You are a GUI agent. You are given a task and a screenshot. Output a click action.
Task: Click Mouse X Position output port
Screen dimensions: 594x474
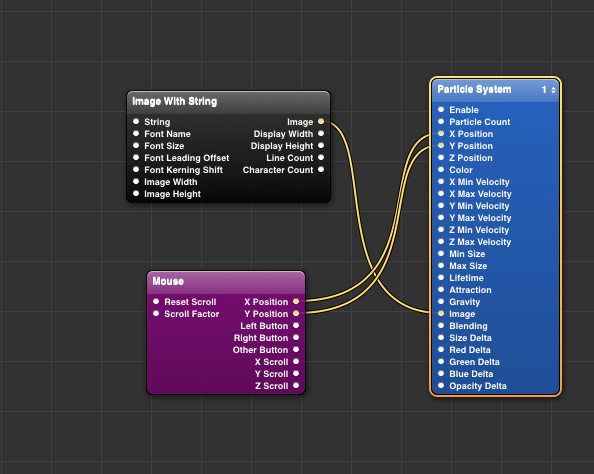coord(296,302)
